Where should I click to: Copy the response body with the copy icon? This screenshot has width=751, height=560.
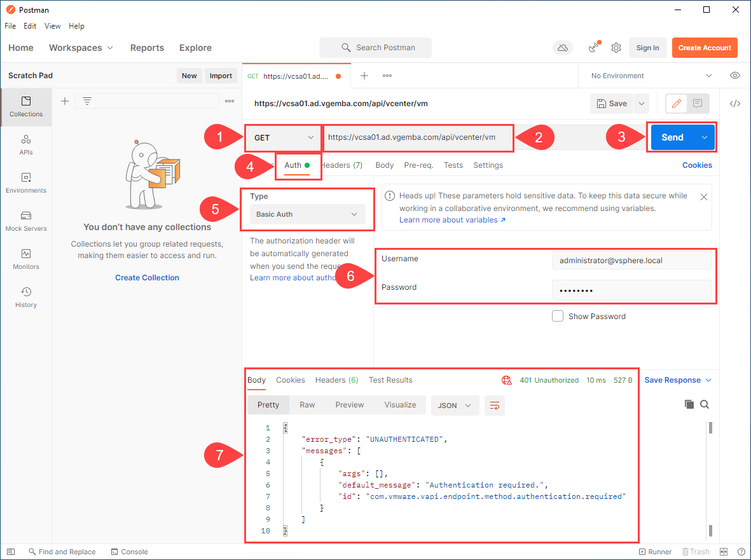(689, 404)
